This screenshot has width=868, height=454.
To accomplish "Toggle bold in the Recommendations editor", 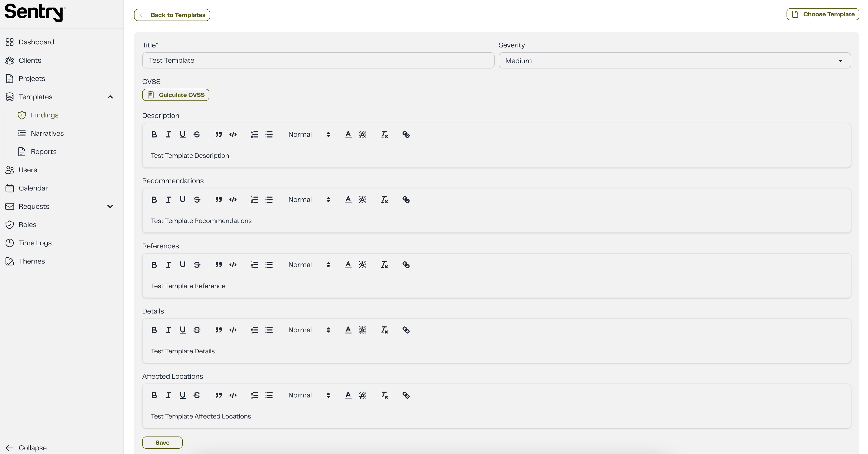I will [154, 200].
